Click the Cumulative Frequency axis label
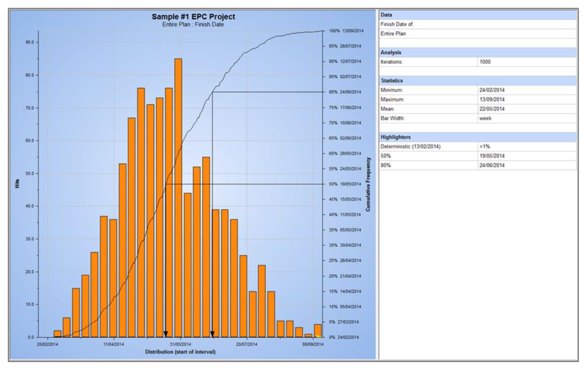This screenshot has width=588, height=371. pos(368,184)
